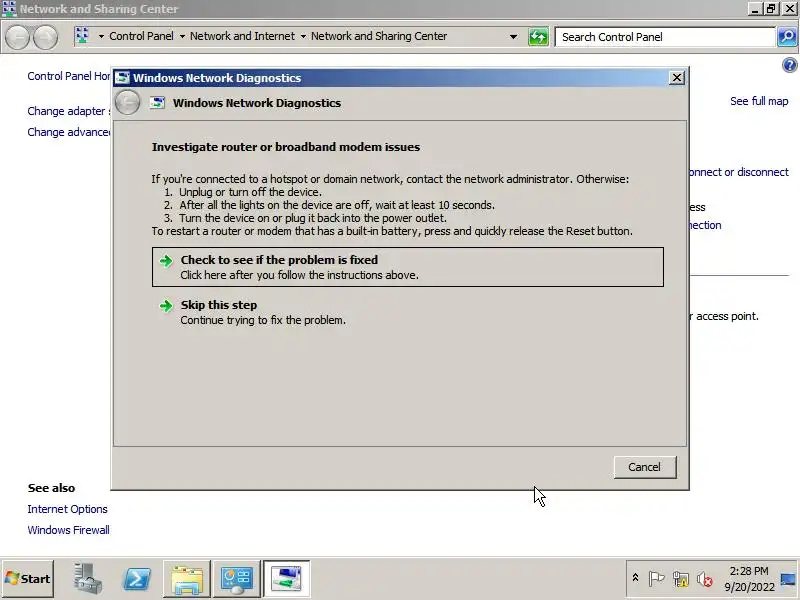The width and height of the screenshot is (800, 600).
Task: Click the diagnostics wizard back arrow
Action: [x=127, y=103]
